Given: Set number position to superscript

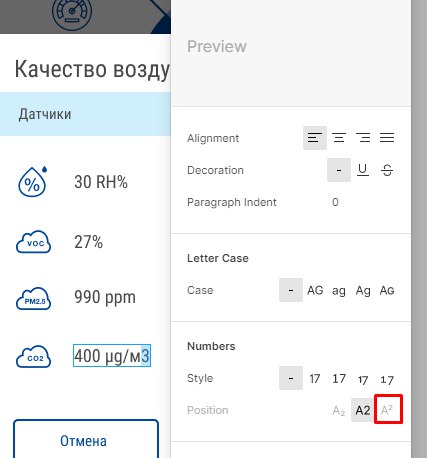Looking at the screenshot, I should click(x=387, y=410).
